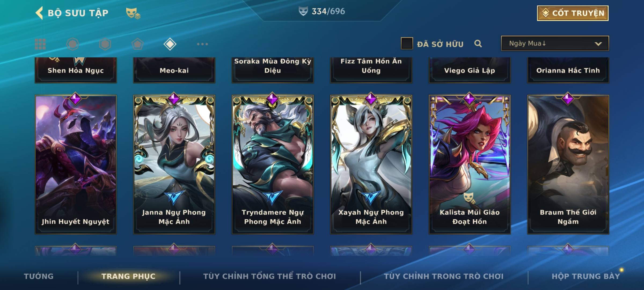The image size is (644, 290).
Task: Select the pentagon rarity filter icon
Action: coord(137,44)
